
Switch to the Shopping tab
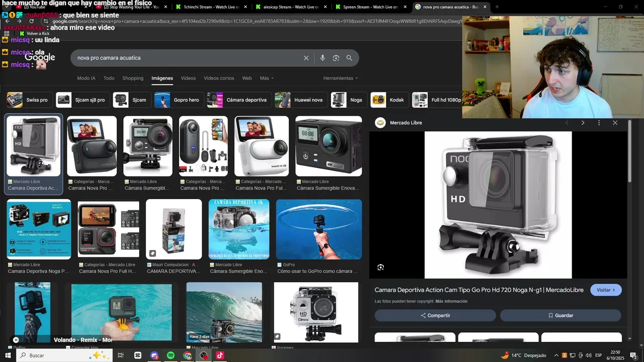pyautogui.click(x=133, y=78)
